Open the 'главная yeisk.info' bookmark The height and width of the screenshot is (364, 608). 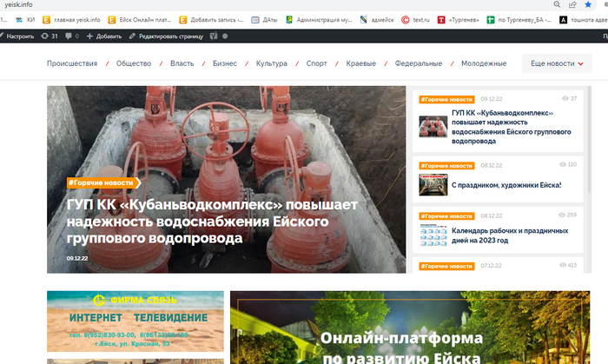pos(71,20)
